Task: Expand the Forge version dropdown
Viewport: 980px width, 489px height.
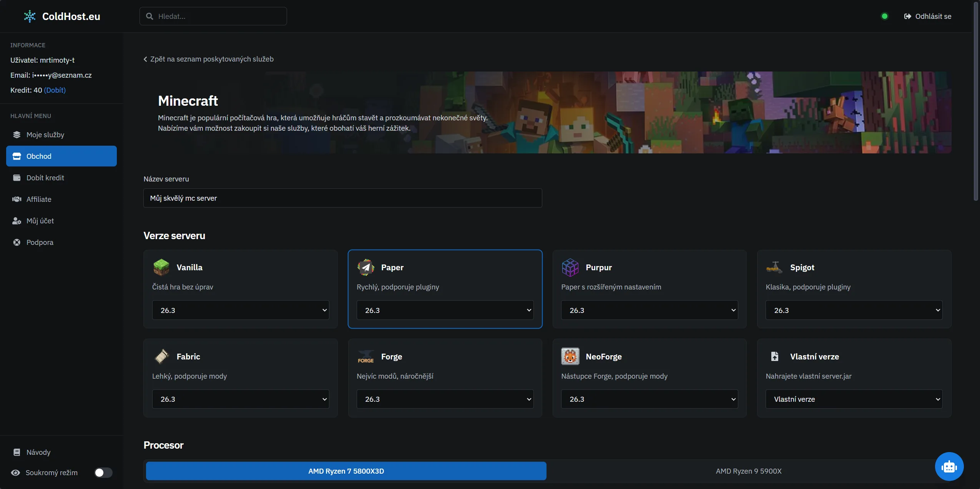Action: point(445,399)
